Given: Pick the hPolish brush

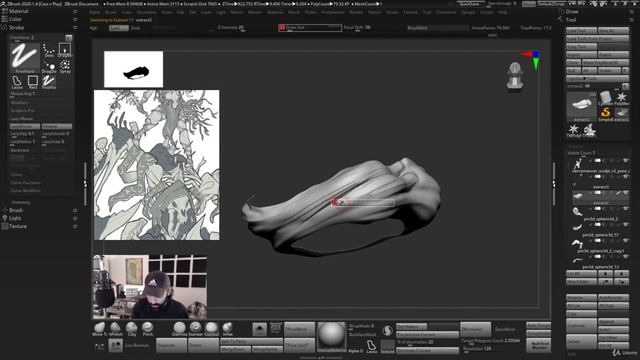Looking at the screenshot, I should coord(116,329).
